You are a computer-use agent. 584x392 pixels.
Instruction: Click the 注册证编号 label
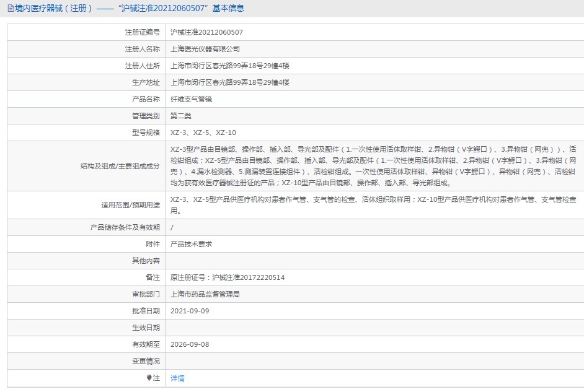tap(142, 32)
